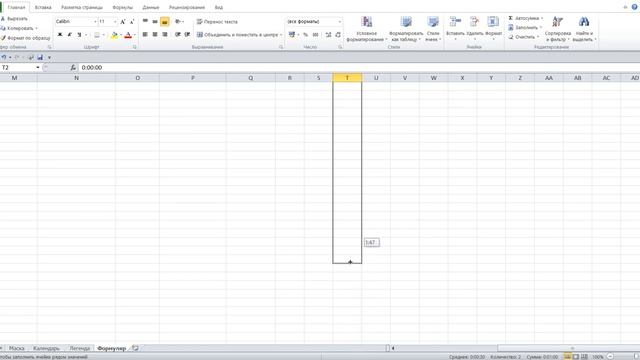Open Найти и выделить menu

coord(584,29)
